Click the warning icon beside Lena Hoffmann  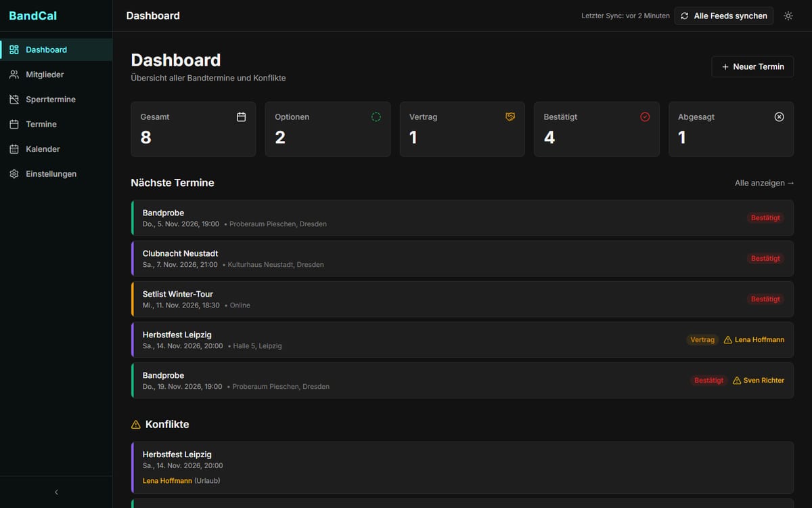(x=728, y=340)
